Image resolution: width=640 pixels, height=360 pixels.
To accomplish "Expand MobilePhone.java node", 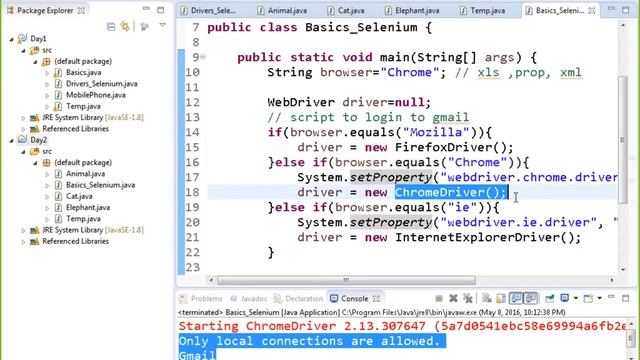I will click(x=47, y=96).
